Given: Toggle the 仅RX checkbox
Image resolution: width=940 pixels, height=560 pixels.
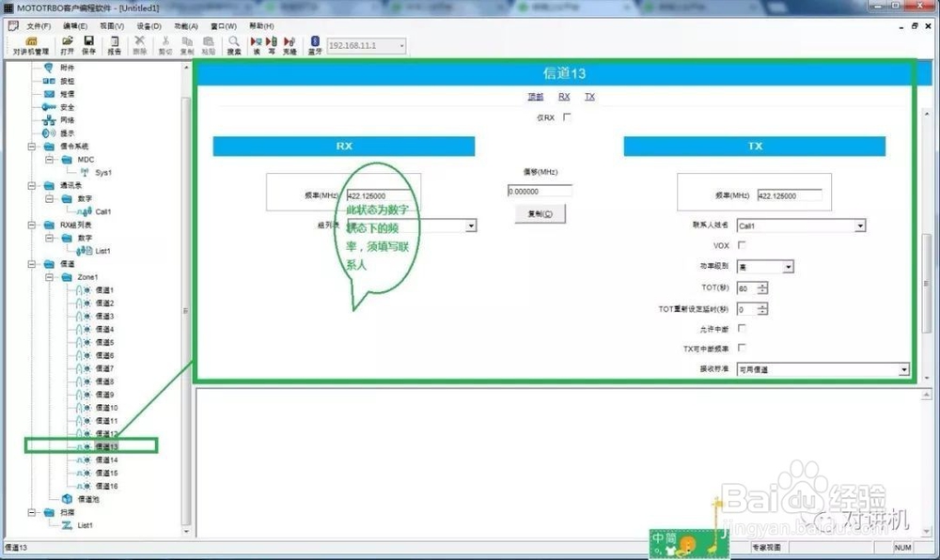Looking at the screenshot, I should (567, 117).
